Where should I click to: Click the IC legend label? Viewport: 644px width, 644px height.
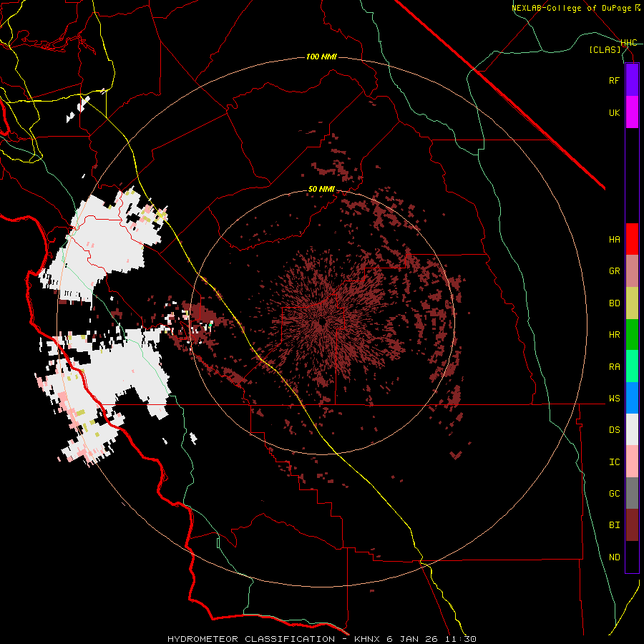(x=614, y=462)
